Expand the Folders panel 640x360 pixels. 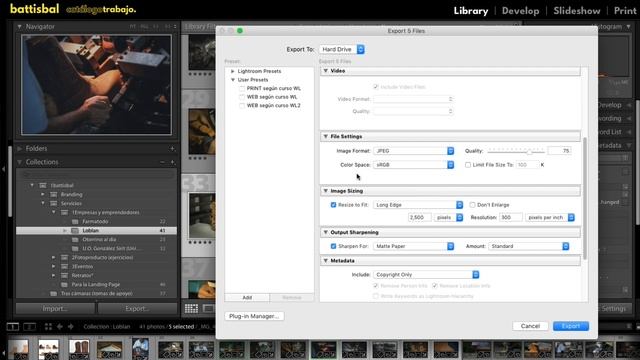20,149
